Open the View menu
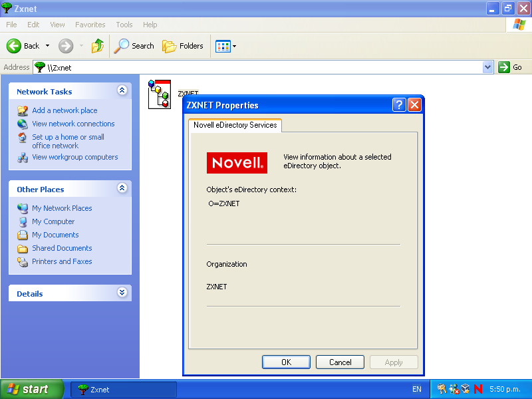The image size is (532, 399). (57, 25)
